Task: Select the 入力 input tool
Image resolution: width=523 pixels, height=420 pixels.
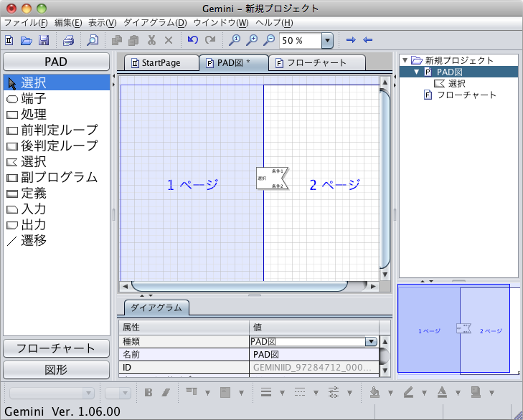Action: [x=57, y=209]
